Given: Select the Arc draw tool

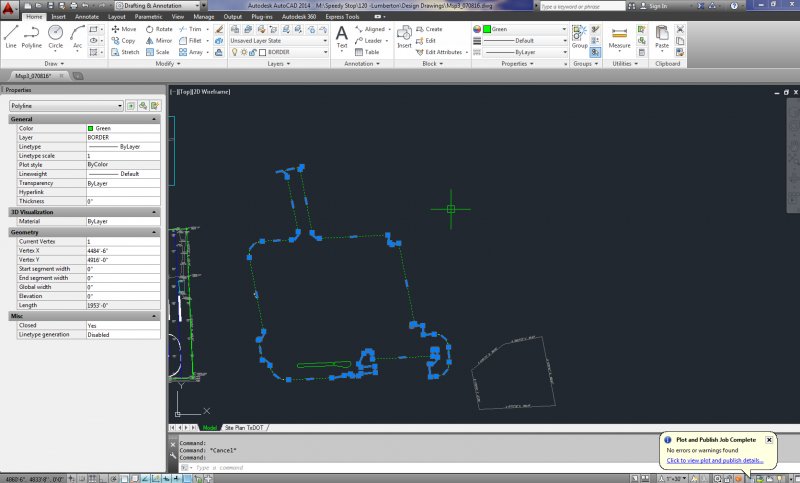Looking at the screenshot, I should click(x=77, y=37).
